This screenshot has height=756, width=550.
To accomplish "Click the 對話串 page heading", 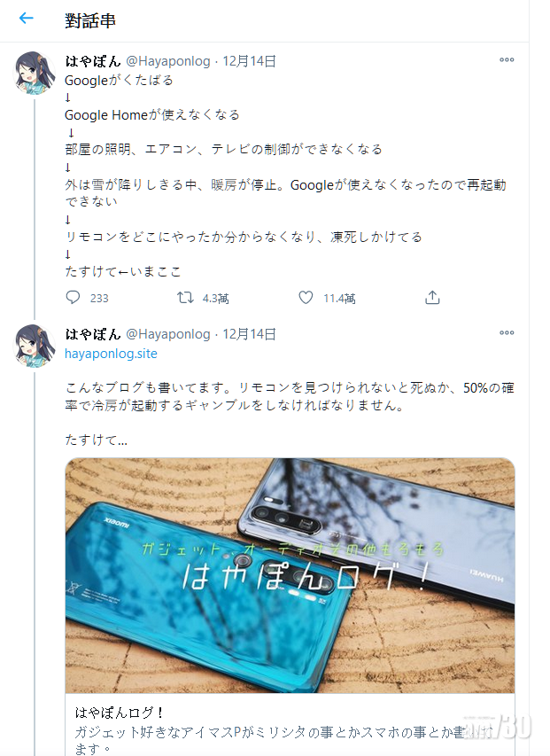I will 90,20.
